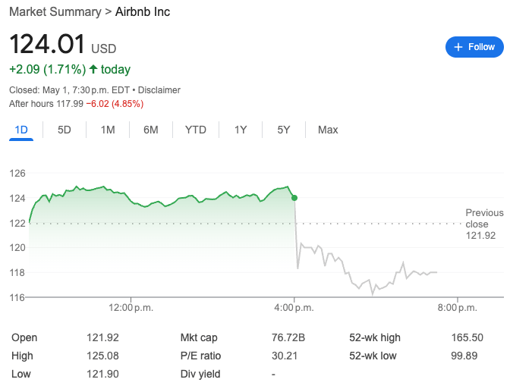
Task: Click the 126 y-axis price label
Action: point(17,174)
